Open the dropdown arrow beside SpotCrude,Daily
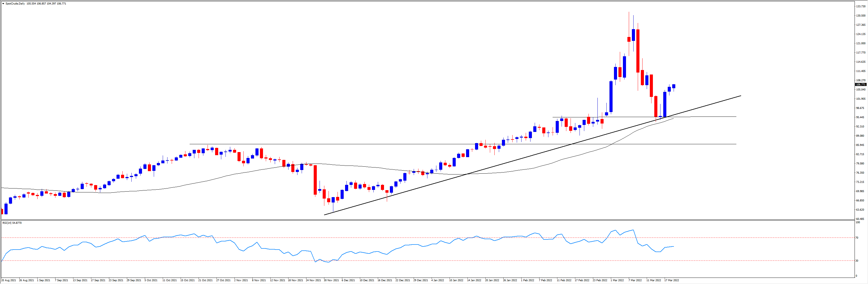Screen dimensions: 868x284 coord(3,4)
